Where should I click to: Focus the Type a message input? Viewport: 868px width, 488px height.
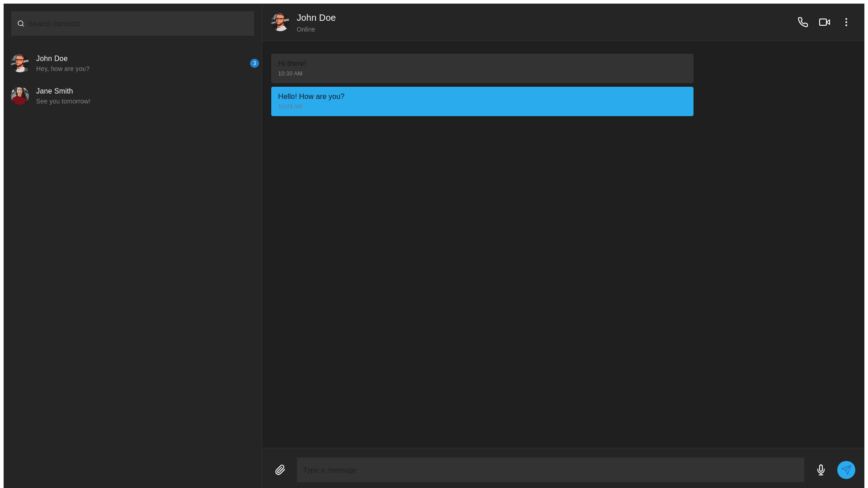[550, 470]
